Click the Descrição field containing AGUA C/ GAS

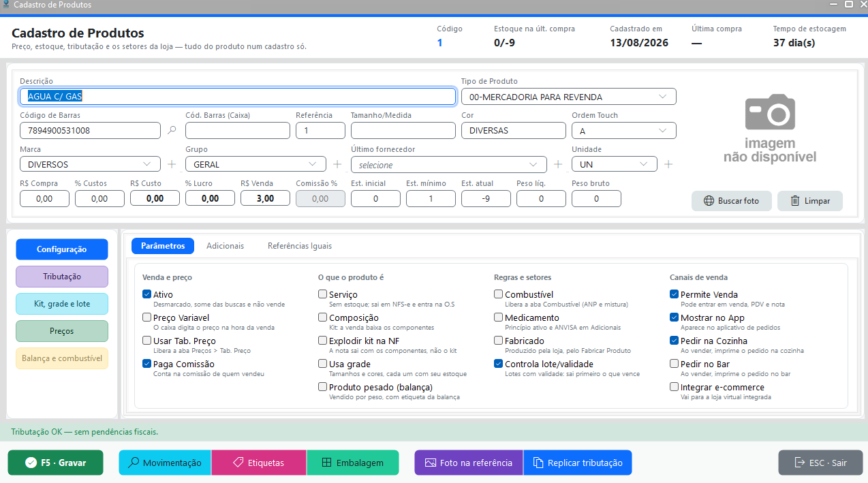(238, 97)
